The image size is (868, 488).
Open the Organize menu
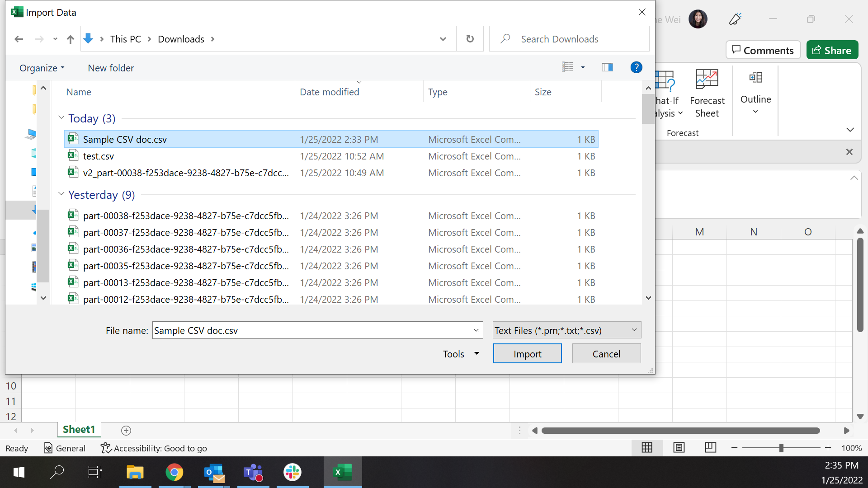(x=42, y=68)
